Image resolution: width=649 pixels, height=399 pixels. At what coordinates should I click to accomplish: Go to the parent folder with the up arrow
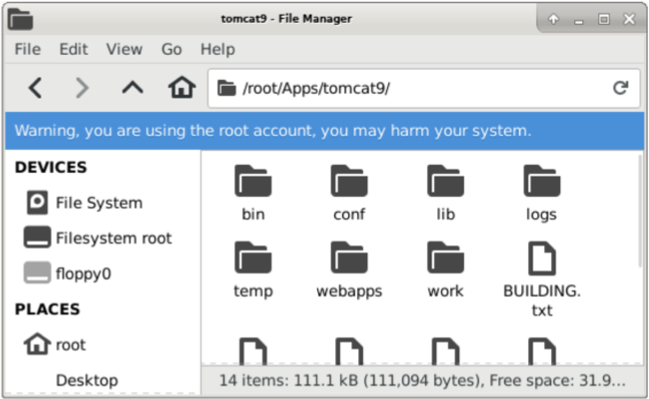pos(132,88)
